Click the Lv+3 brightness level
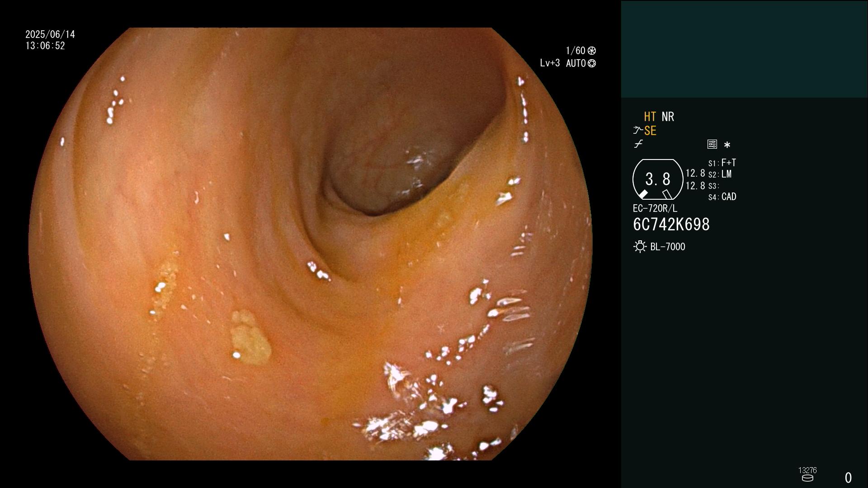Screen dimensions: 868x488 [550, 63]
